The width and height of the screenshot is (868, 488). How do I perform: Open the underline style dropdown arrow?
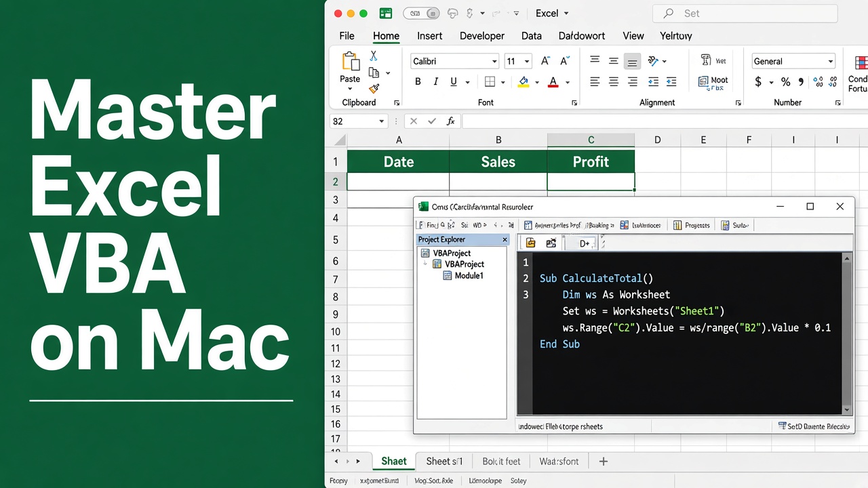(468, 83)
